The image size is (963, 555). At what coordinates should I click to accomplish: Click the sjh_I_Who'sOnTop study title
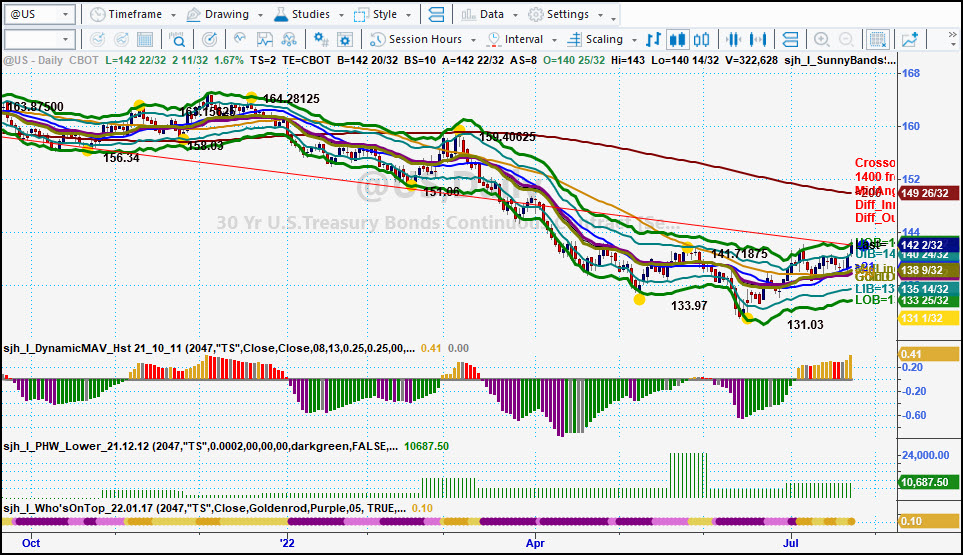tap(205, 508)
